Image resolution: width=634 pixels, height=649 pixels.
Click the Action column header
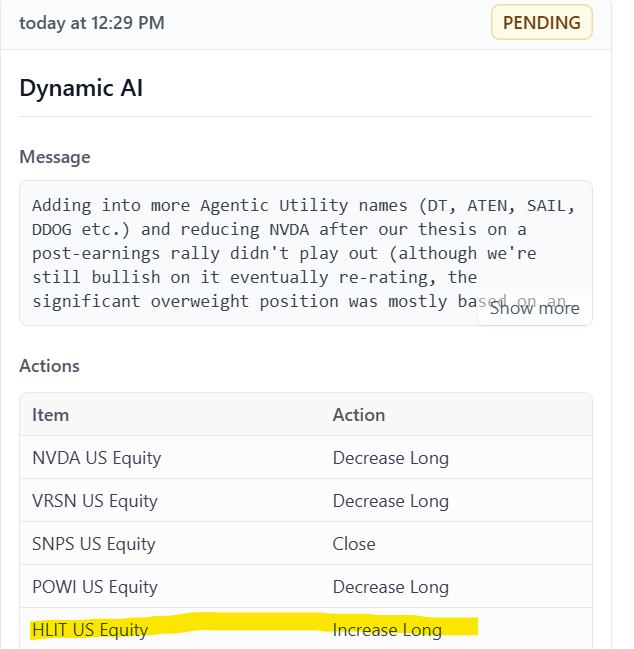pyautogui.click(x=359, y=415)
